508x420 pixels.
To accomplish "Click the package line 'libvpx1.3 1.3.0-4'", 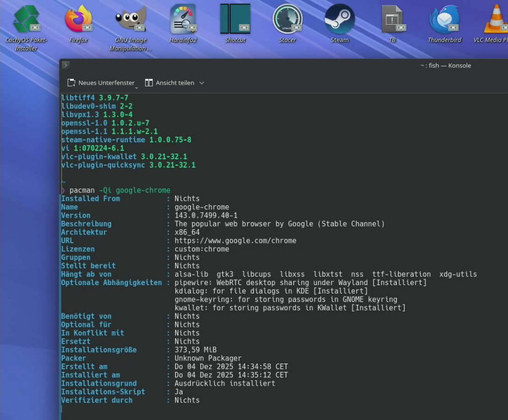I will coord(97,115).
